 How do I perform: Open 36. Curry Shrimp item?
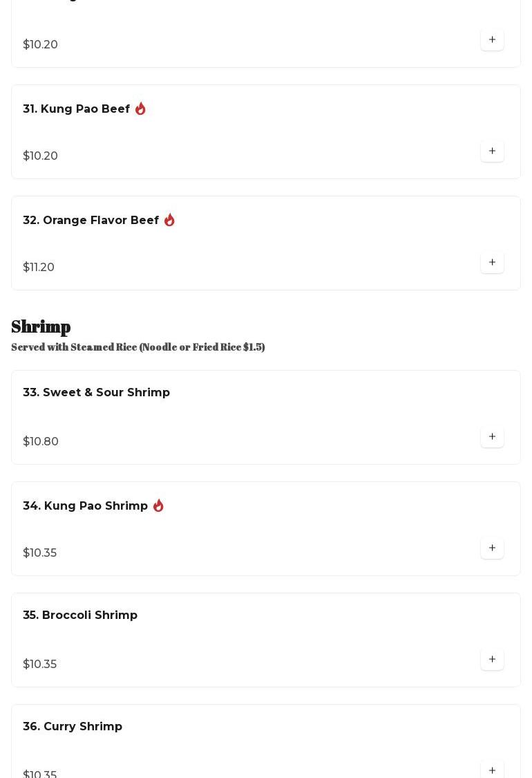point(73,727)
